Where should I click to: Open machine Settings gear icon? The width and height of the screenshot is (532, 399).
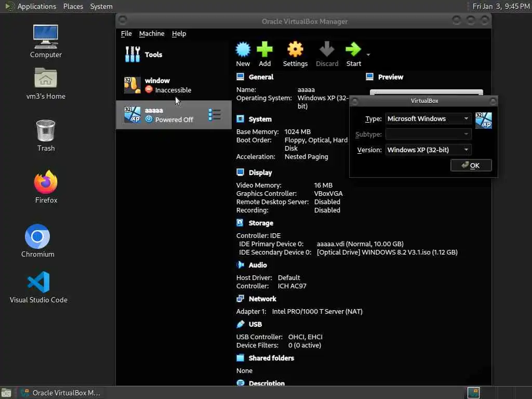(295, 54)
